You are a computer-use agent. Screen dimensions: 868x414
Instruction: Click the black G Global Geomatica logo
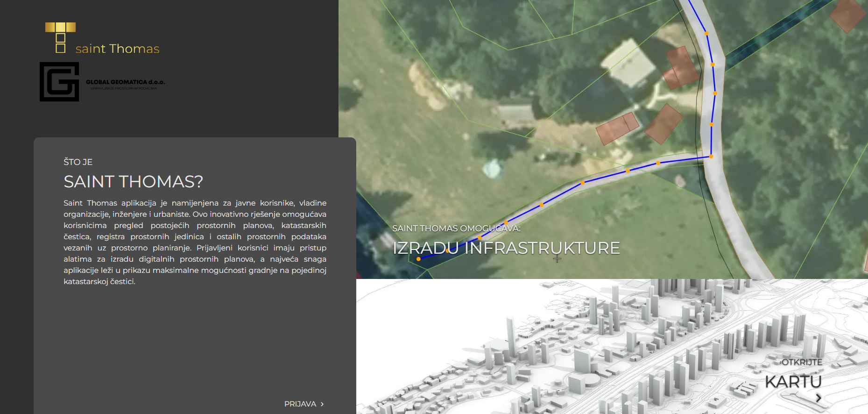pyautogui.click(x=59, y=82)
